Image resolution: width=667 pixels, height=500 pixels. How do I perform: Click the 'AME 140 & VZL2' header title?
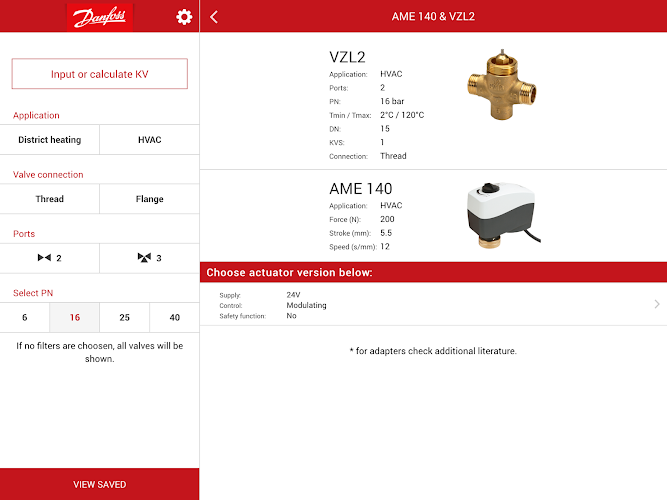[433, 17]
